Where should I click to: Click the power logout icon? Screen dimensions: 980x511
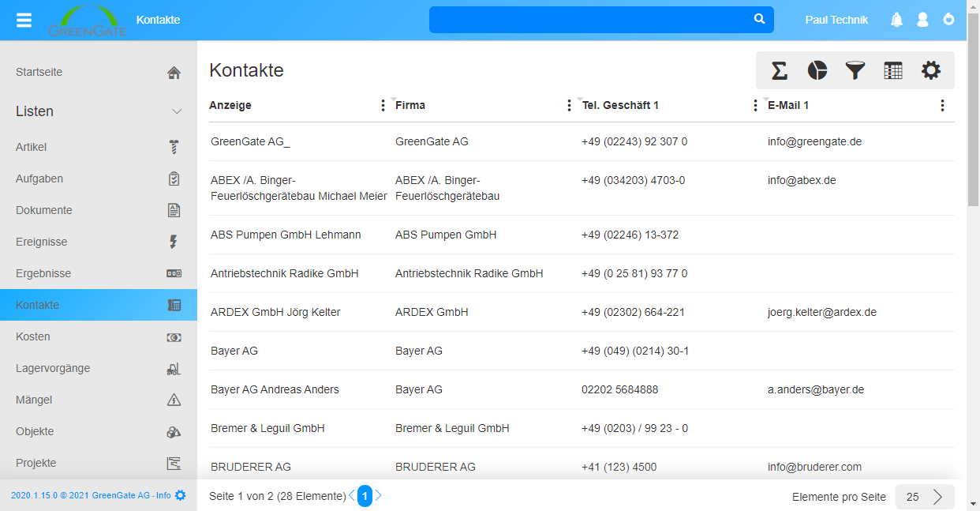pyautogui.click(x=949, y=19)
